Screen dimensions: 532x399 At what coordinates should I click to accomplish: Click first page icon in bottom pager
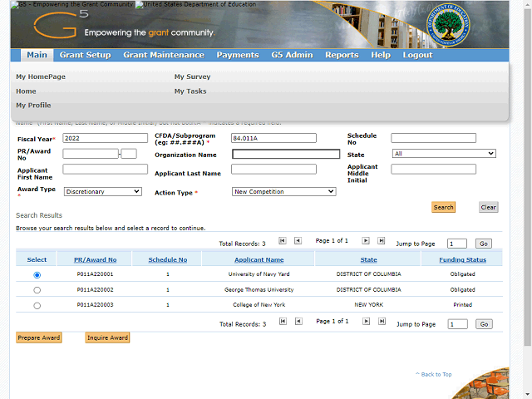tap(283, 322)
